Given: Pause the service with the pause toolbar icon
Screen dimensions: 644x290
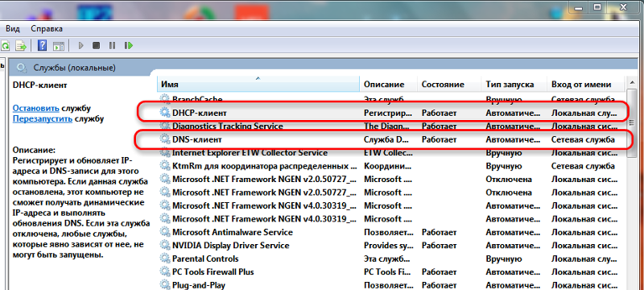Looking at the screenshot, I should point(112,46).
